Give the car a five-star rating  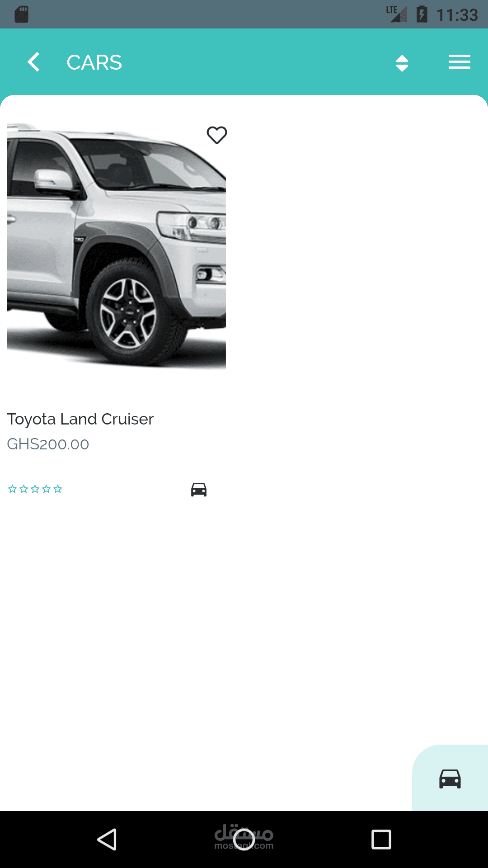click(x=57, y=489)
